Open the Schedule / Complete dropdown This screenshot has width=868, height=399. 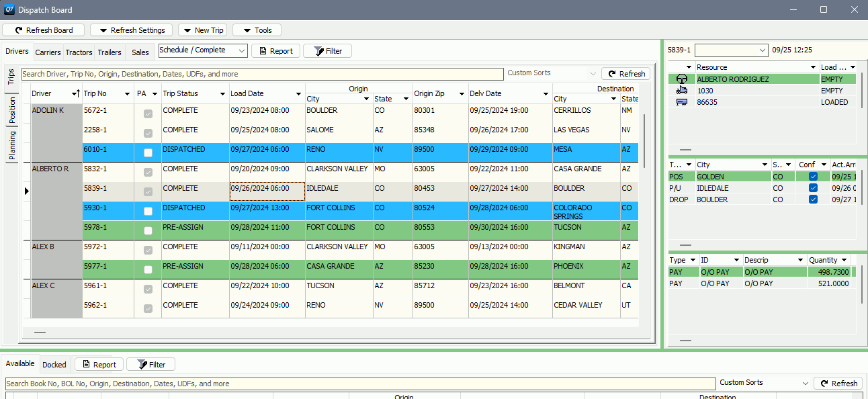pos(241,50)
